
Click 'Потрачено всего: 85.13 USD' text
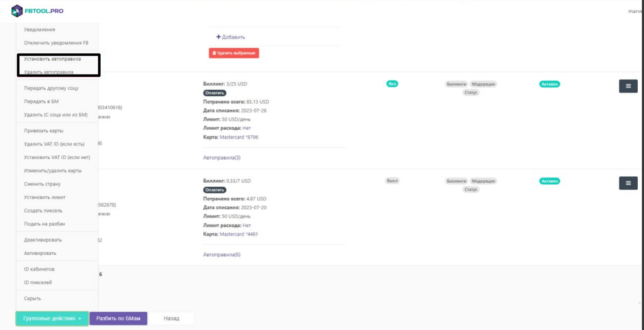click(236, 102)
